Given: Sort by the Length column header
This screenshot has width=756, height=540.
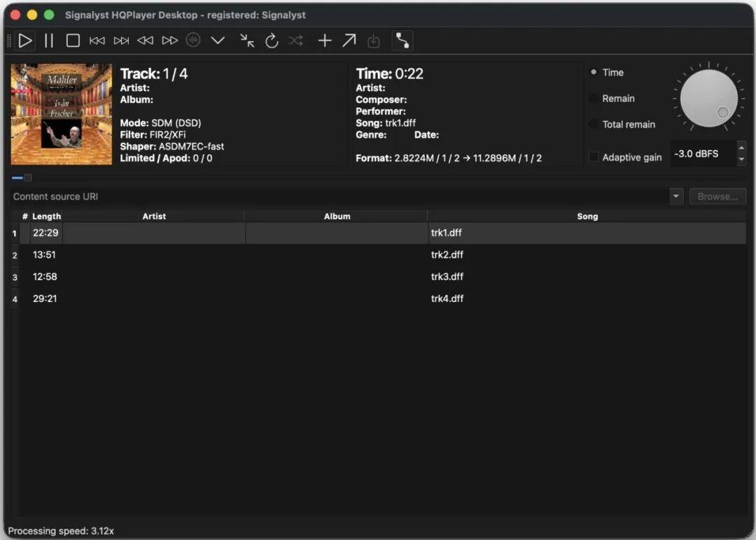Looking at the screenshot, I should pos(46,216).
